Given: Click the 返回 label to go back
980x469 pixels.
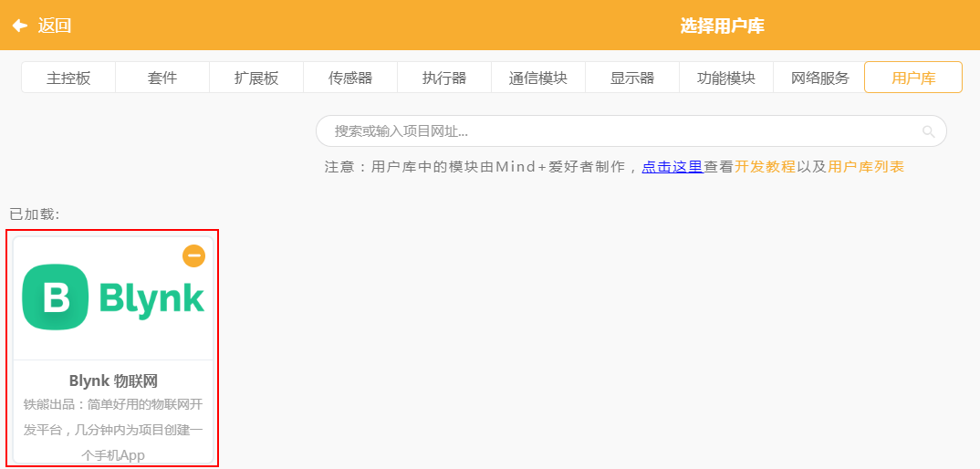Looking at the screenshot, I should [55, 26].
